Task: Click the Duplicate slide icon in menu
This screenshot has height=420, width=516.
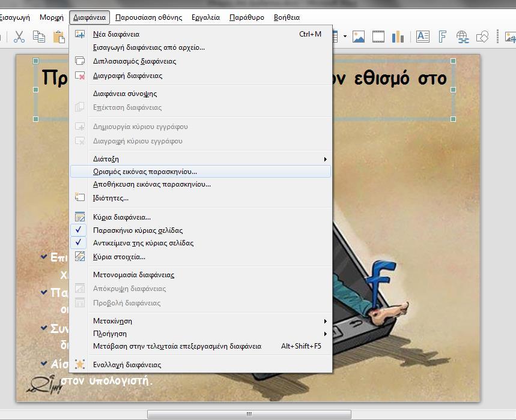Action: 80,61
